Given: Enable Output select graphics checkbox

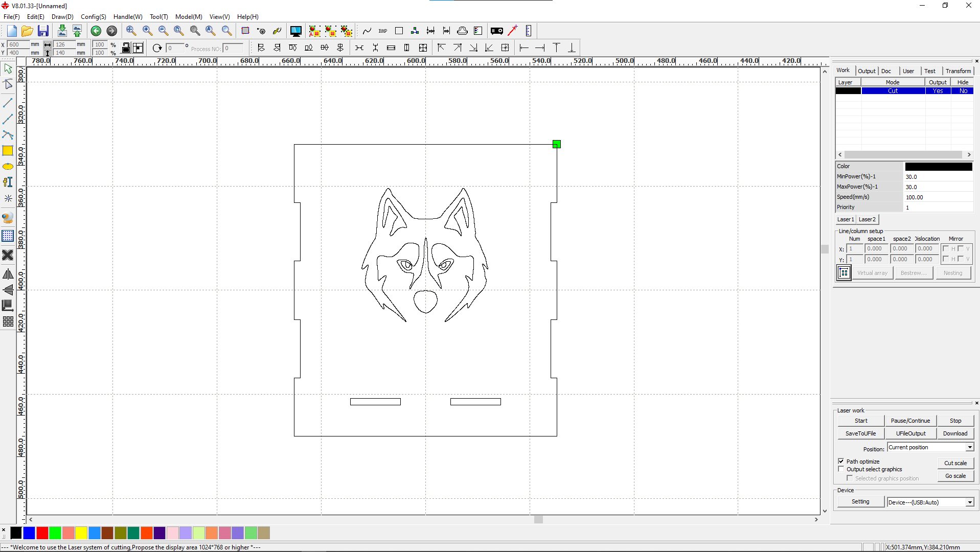Looking at the screenshot, I should [x=841, y=469].
